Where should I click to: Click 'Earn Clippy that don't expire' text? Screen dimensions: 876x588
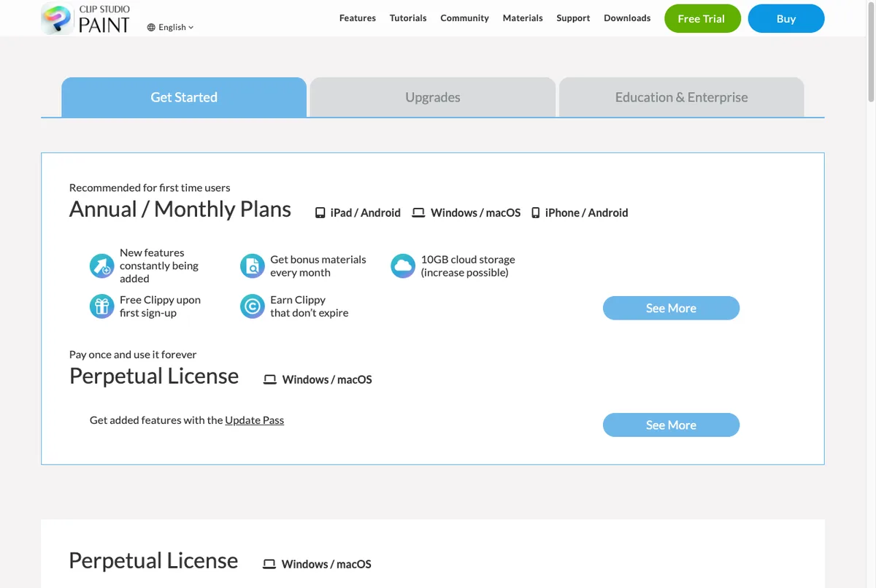coord(310,306)
